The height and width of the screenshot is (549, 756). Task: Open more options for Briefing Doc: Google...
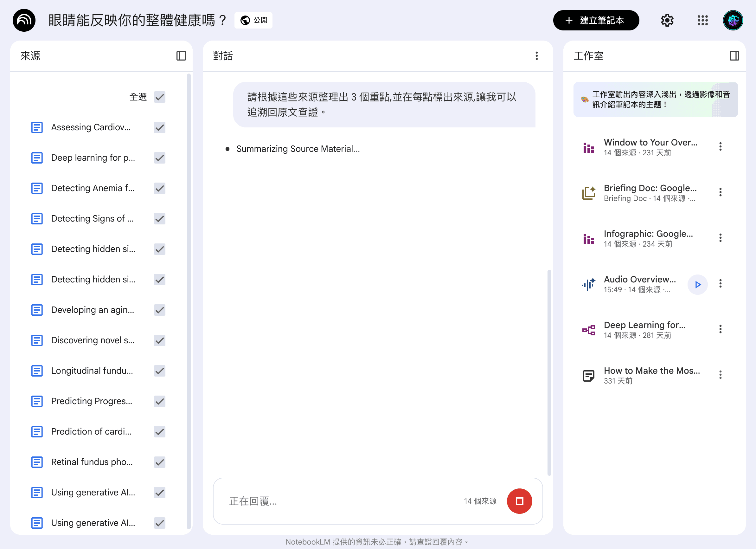[x=720, y=192]
